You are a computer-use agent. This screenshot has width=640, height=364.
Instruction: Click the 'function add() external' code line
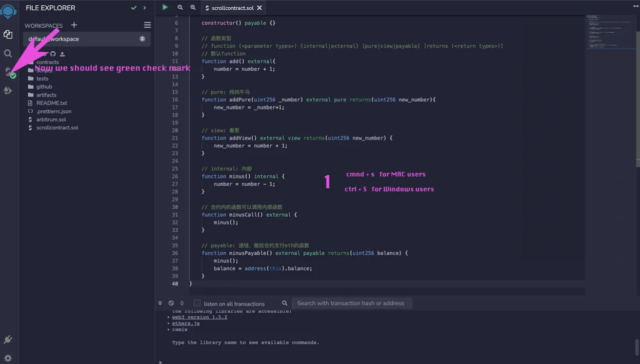click(238, 61)
